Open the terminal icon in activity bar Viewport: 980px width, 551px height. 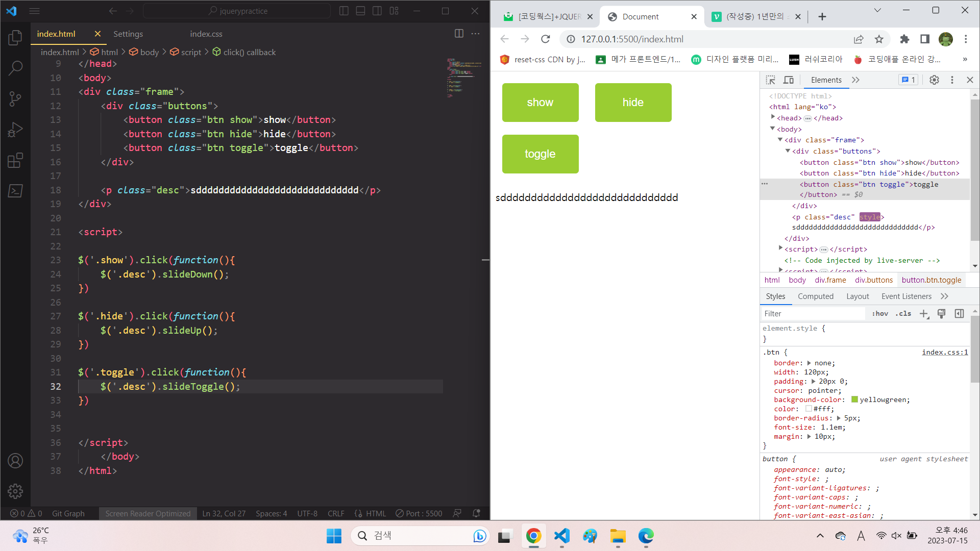(15, 191)
